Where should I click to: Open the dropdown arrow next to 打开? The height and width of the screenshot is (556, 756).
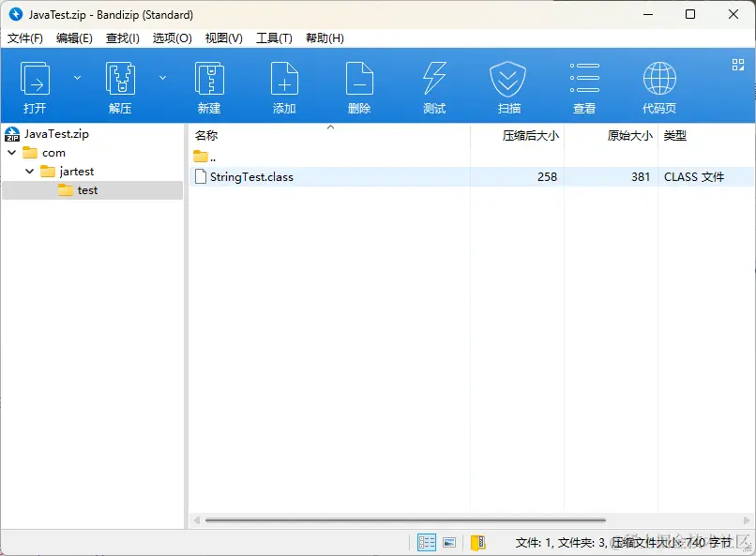point(77,78)
